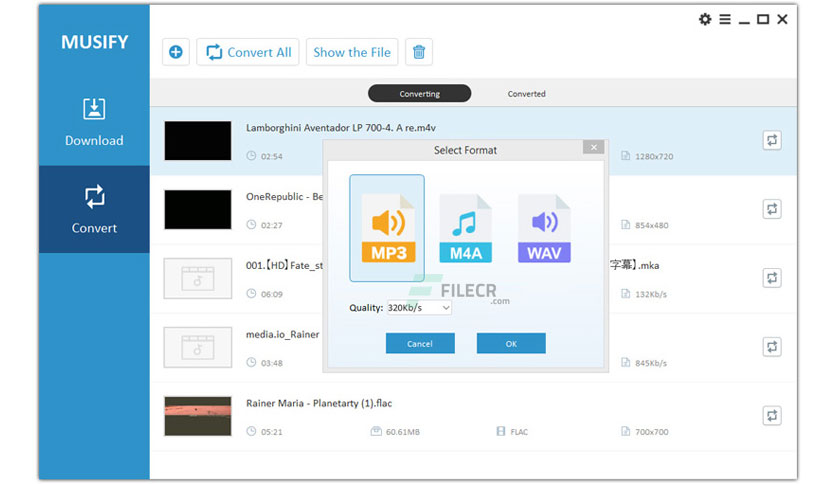Select the M4A format icon
The width and height of the screenshot is (836, 484).
[465, 229]
